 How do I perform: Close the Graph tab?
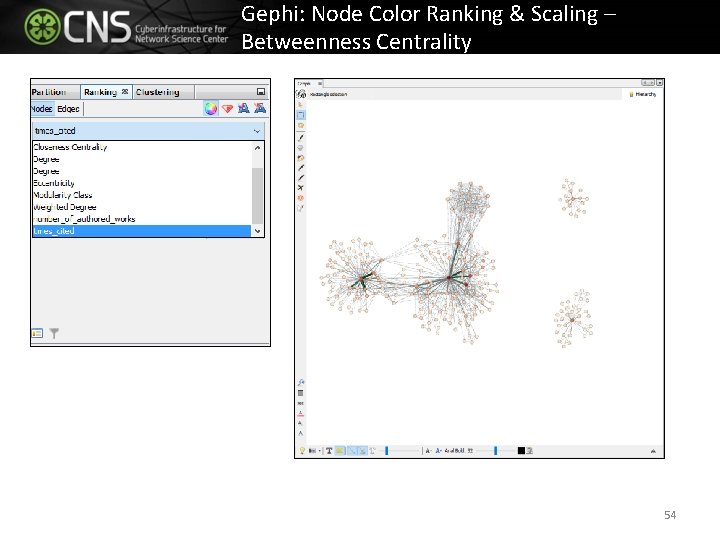[320, 83]
